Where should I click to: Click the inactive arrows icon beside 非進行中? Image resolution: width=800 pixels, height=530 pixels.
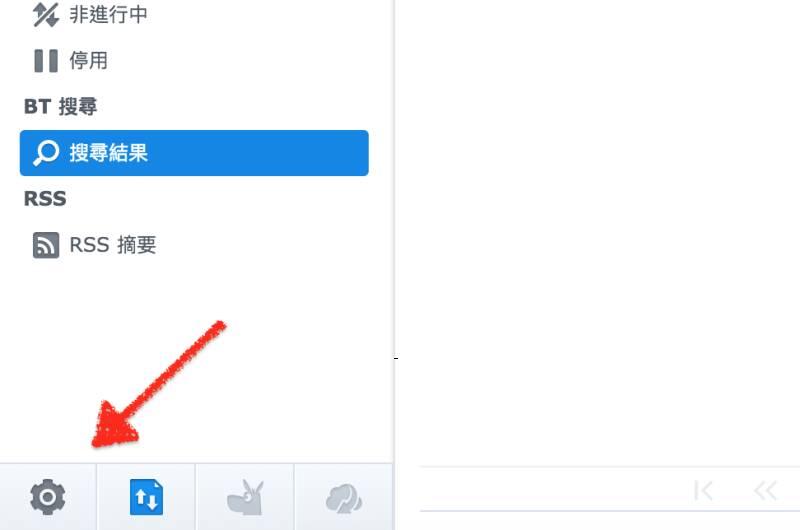[46, 14]
